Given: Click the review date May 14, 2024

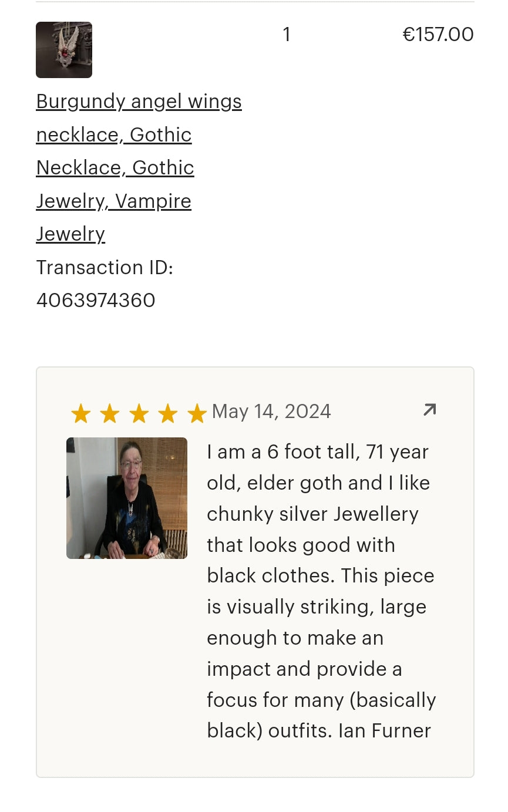Looking at the screenshot, I should coord(271,411).
